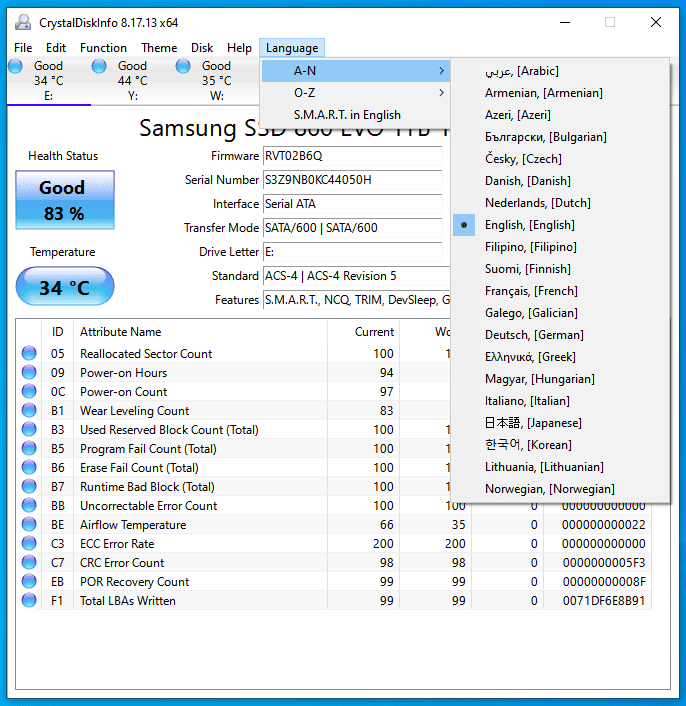Click status orb for Uncorrectable Error Count
This screenshot has height=706, width=686.
coord(29,505)
